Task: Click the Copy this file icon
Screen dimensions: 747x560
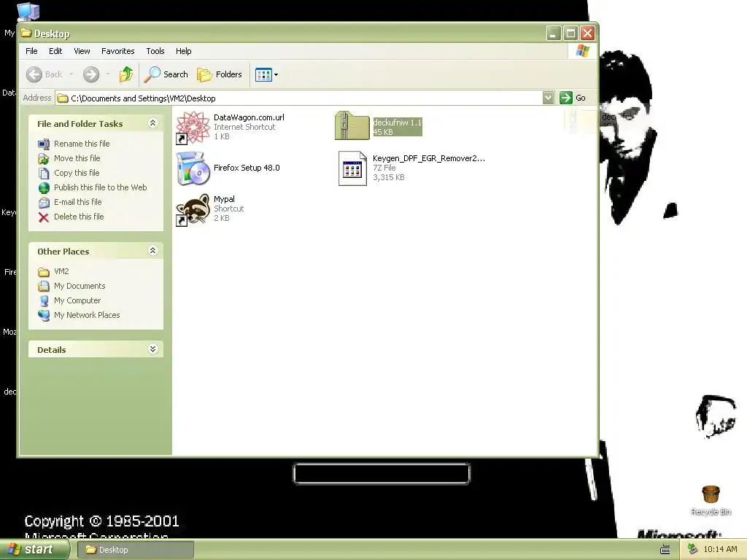Action: [44, 174]
